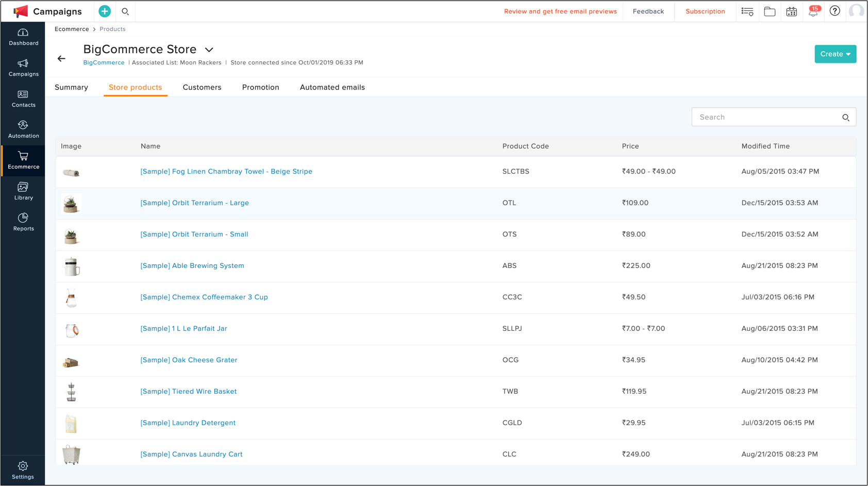
Task: Open the Automation section
Action: tap(23, 130)
